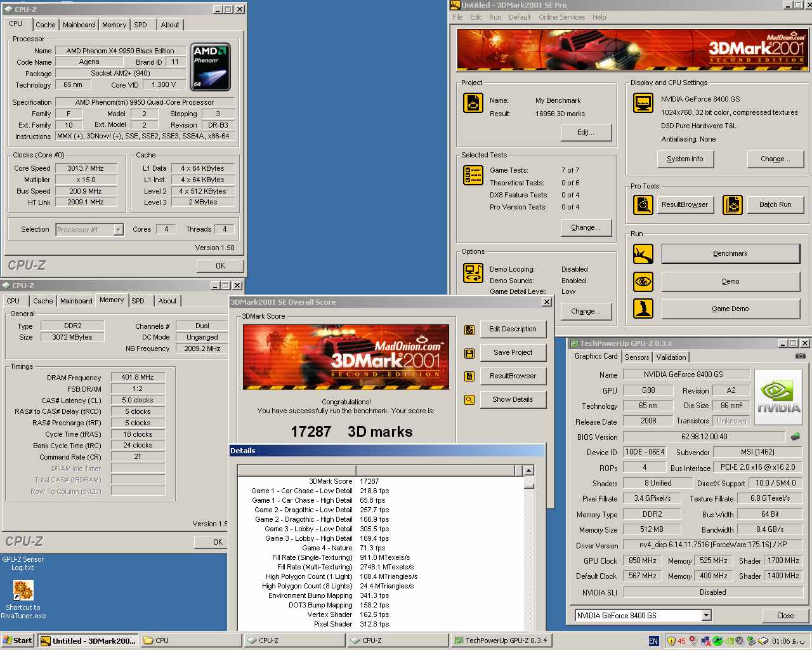
Task: Switch to Mainboard tab in top CPU-Z window
Action: click(x=79, y=25)
